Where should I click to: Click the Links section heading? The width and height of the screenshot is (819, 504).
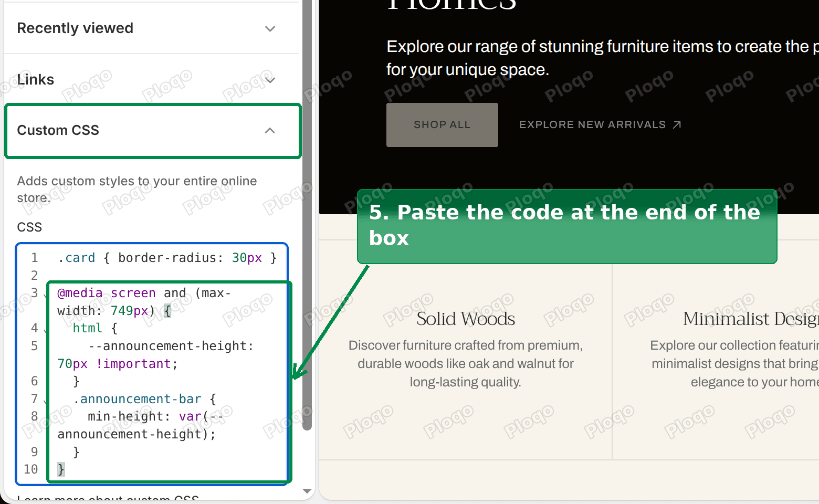click(36, 79)
